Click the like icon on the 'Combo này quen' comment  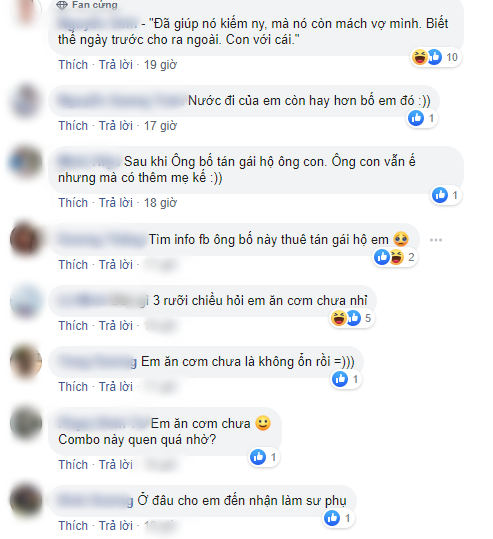pyautogui.click(x=258, y=457)
